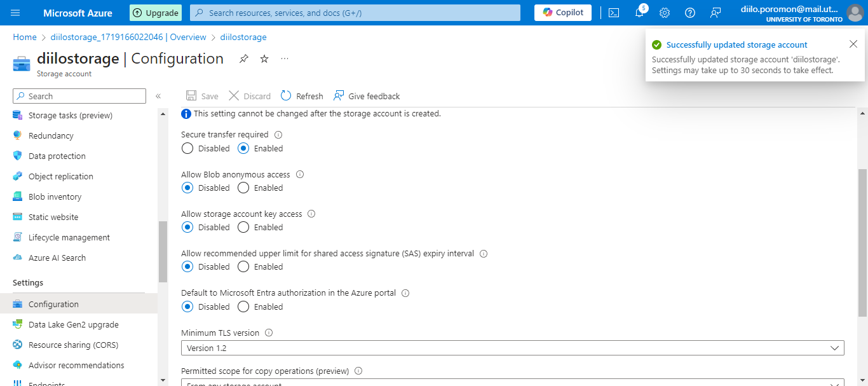Launch Copilot from the top bar
This screenshot has width=868, height=386.
point(562,12)
